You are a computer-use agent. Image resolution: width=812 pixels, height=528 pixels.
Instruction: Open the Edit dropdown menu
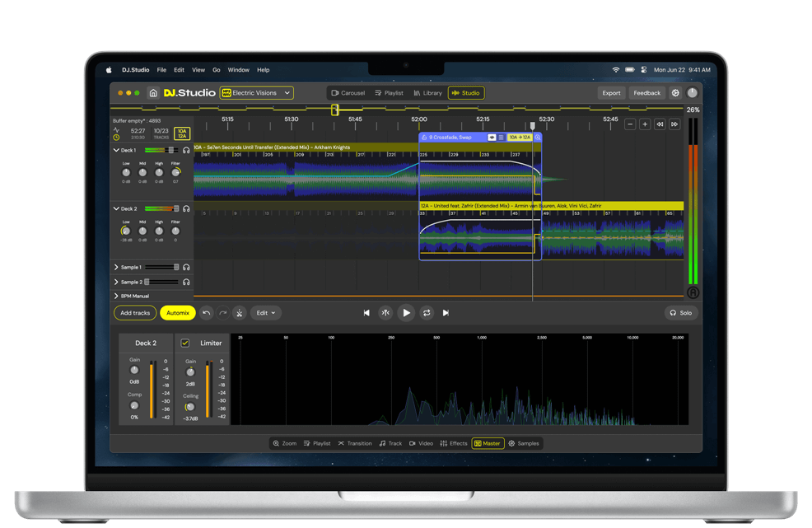266,313
